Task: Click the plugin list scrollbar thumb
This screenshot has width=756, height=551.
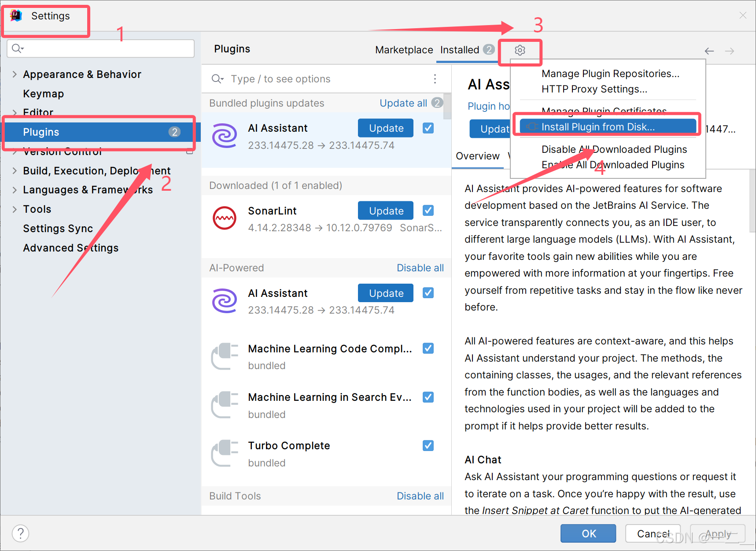Action: click(x=447, y=106)
